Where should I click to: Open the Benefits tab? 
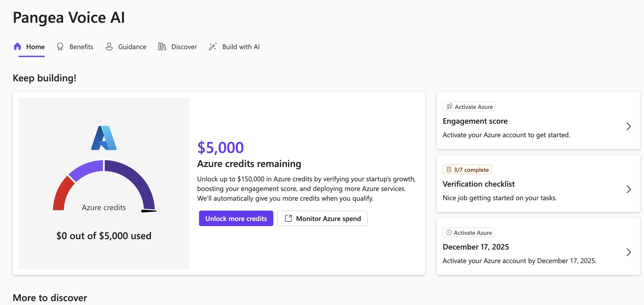(75, 47)
